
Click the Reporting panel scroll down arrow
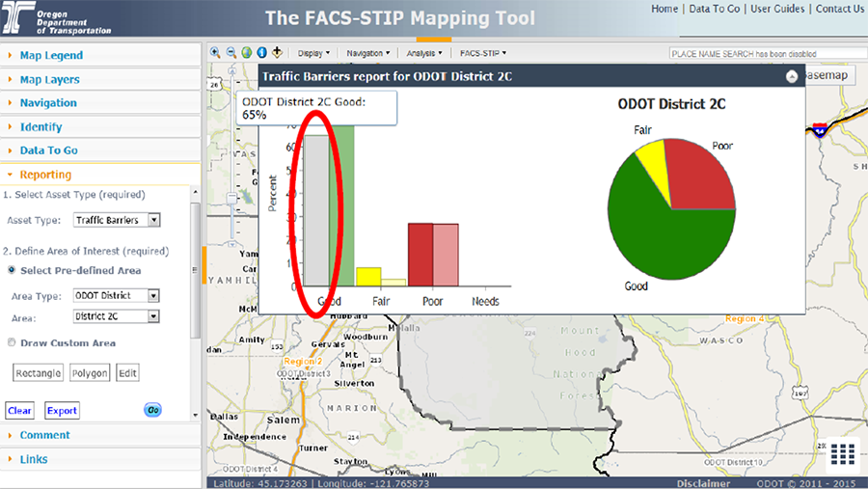(195, 416)
